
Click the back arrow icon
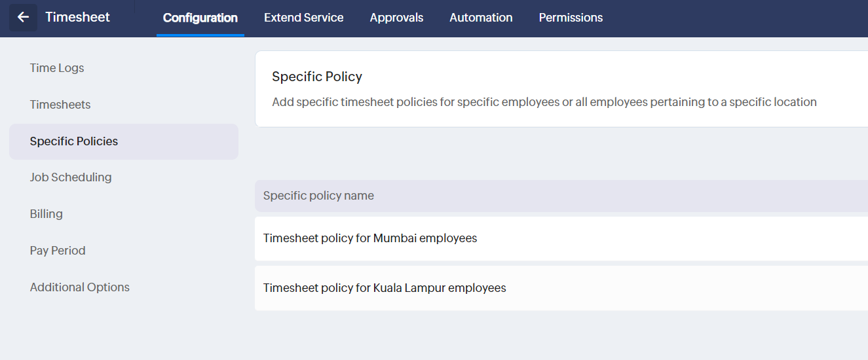point(23,18)
